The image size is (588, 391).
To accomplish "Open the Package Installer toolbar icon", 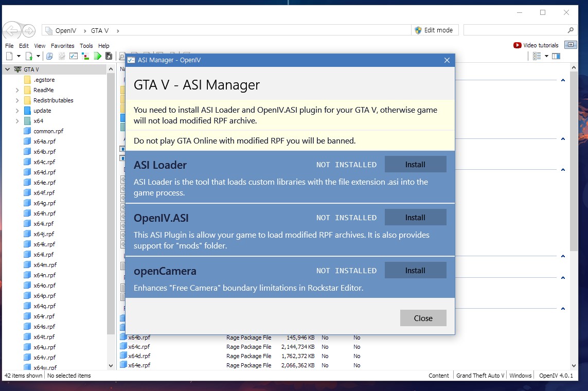I will click(x=85, y=56).
